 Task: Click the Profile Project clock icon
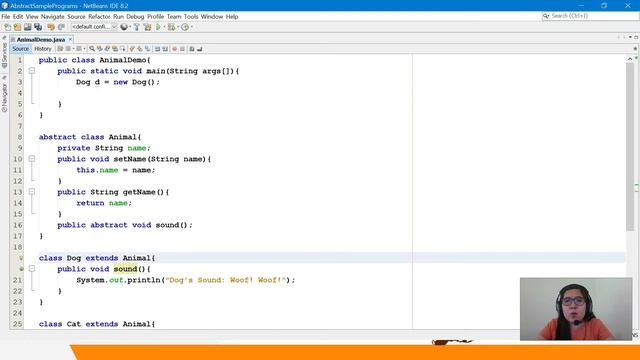click(185, 27)
